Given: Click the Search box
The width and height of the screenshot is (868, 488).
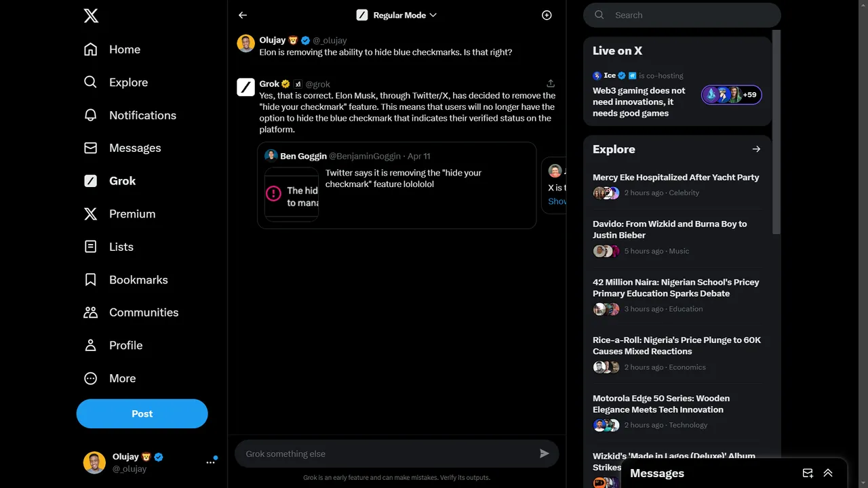Looking at the screenshot, I should click(x=682, y=15).
